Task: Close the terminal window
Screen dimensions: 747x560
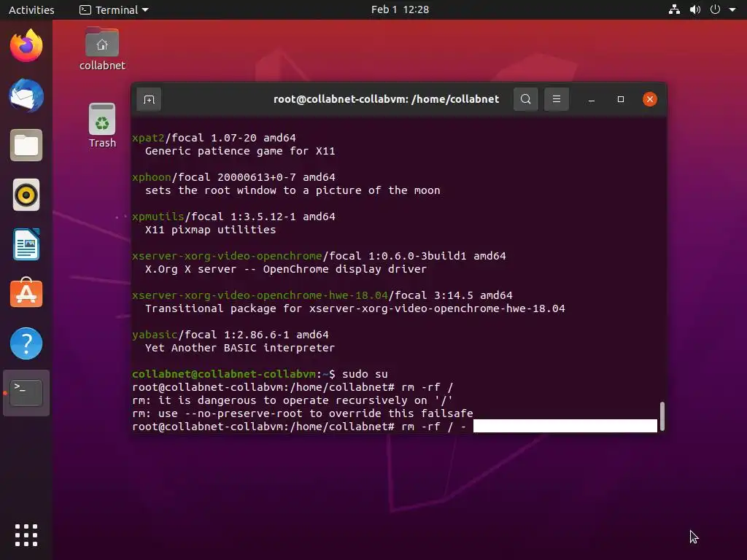Action: (650, 99)
